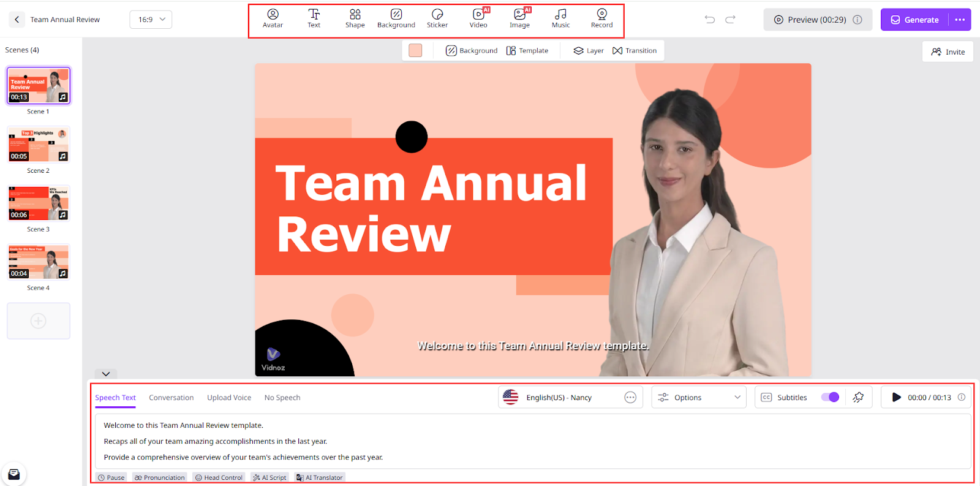Open scene Background settings below toolbar
Image resolution: width=980 pixels, height=486 pixels.
pos(472,51)
